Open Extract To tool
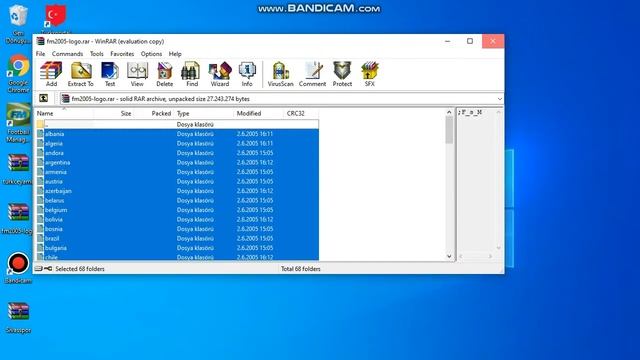The image size is (640, 360). (80, 74)
